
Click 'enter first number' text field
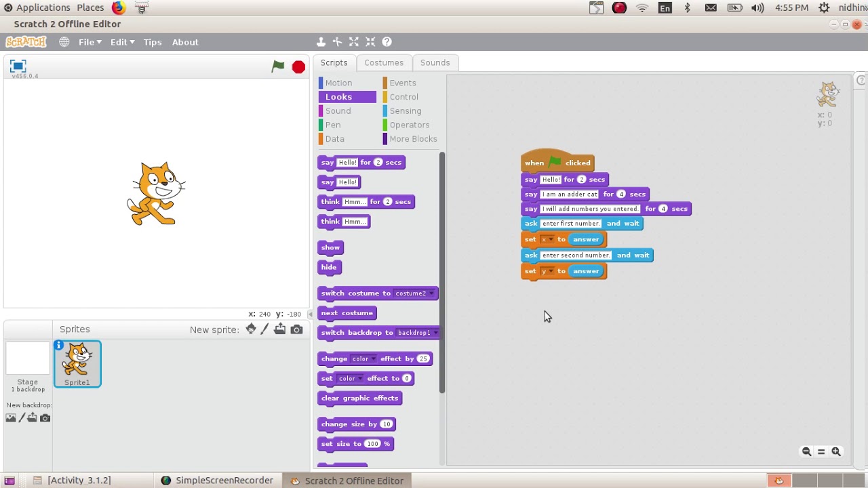click(x=571, y=224)
